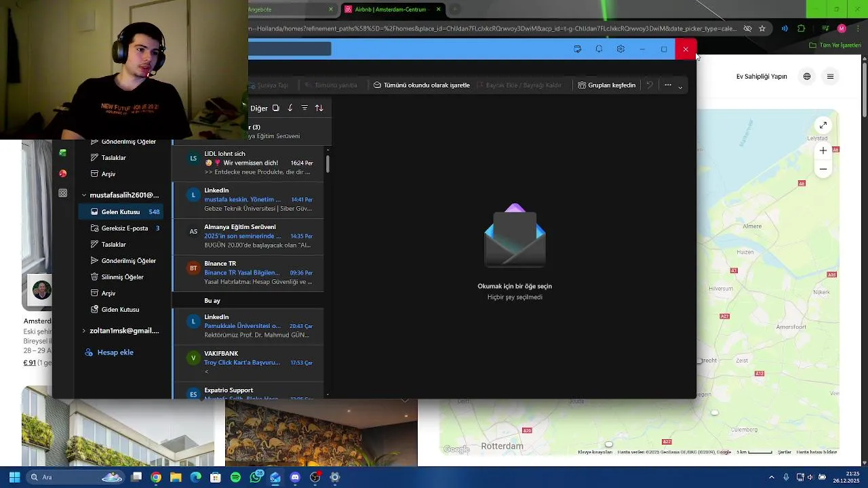Click the jump-down arrow icon in message list header
This screenshot has width=868, height=488.
click(x=290, y=108)
